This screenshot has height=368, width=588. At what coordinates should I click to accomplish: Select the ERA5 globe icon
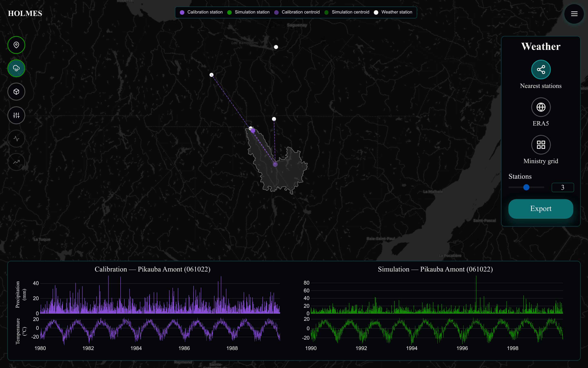pos(541,107)
